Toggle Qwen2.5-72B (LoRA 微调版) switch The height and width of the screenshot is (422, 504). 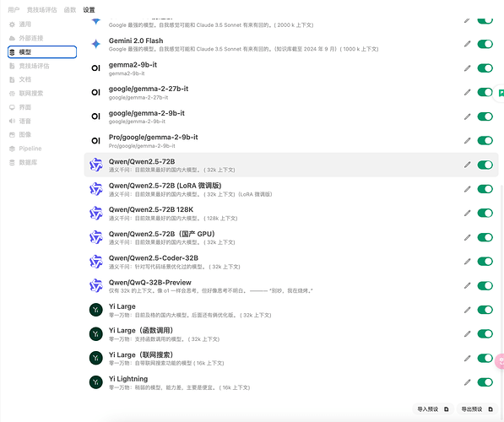[x=485, y=189]
